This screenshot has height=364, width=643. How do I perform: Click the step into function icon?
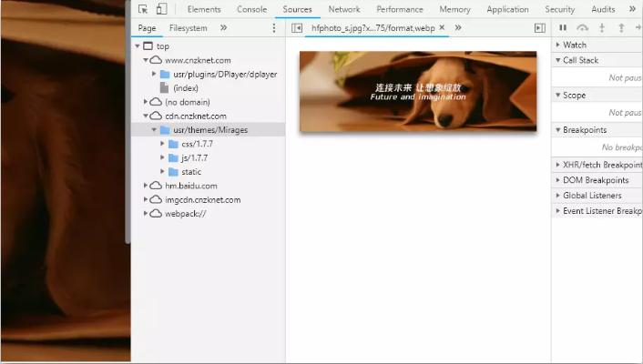(x=602, y=28)
